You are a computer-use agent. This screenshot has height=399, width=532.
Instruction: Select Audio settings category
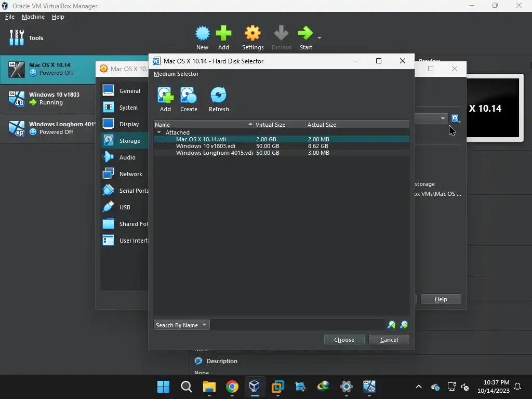point(125,157)
